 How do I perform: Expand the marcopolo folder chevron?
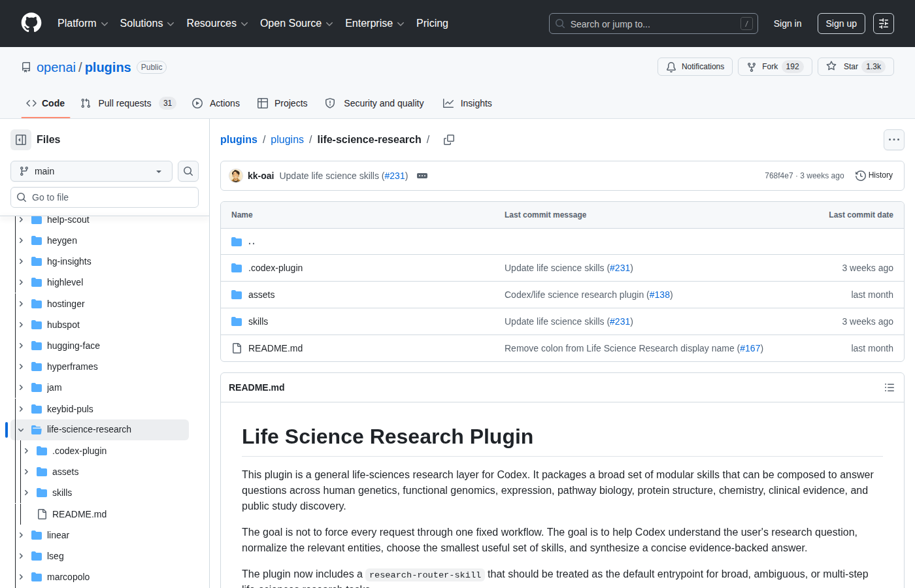21,577
